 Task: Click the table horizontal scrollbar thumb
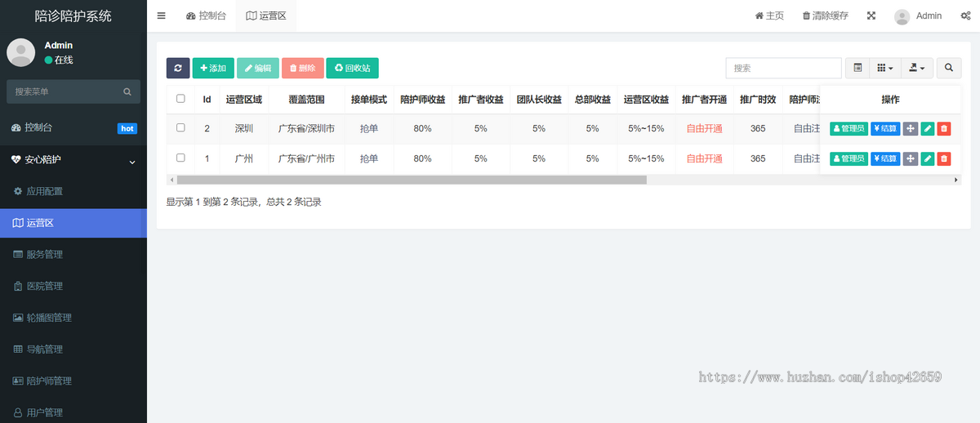(x=411, y=180)
